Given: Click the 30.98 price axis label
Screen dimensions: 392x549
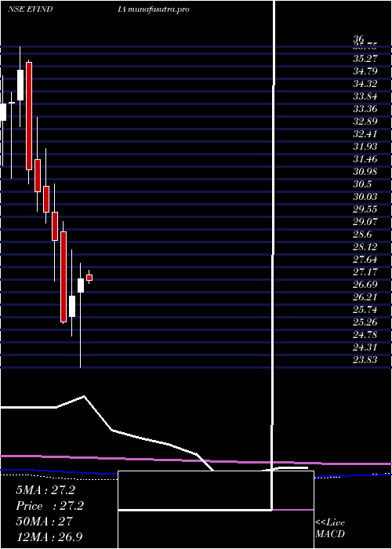Looking at the screenshot, I should (365, 172).
